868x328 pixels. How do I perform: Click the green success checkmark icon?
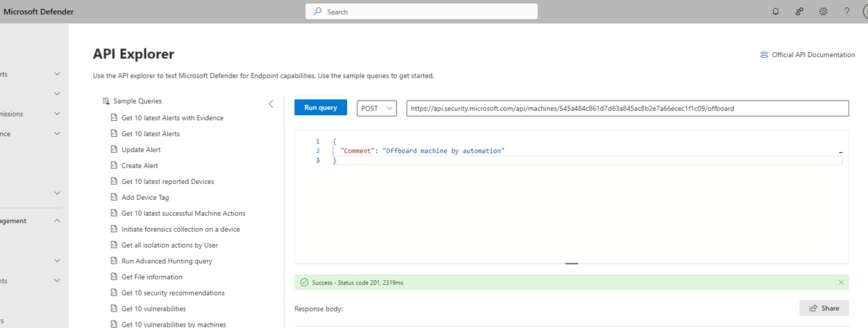click(x=305, y=282)
